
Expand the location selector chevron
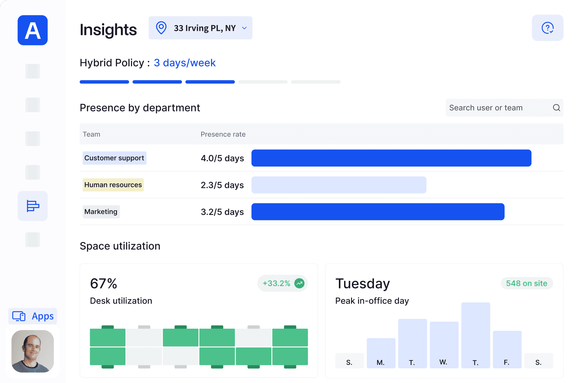(244, 28)
